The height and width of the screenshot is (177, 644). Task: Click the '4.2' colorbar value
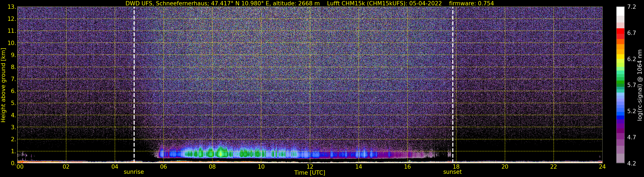tap(632, 163)
